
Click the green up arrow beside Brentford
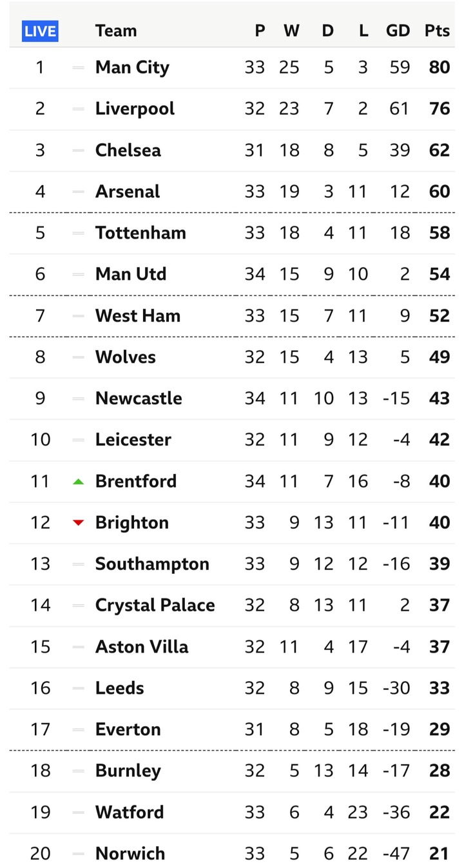tap(79, 481)
